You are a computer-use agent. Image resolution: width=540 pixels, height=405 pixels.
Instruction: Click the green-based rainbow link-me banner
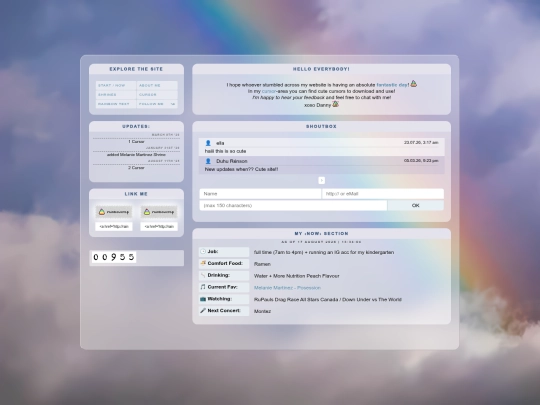click(159, 212)
